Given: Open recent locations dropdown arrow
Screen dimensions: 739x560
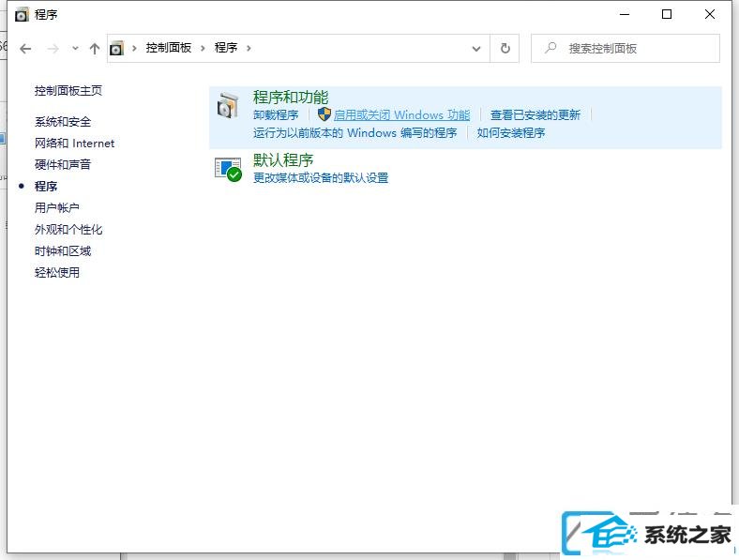Looking at the screenshot, I should coord(75,48).
